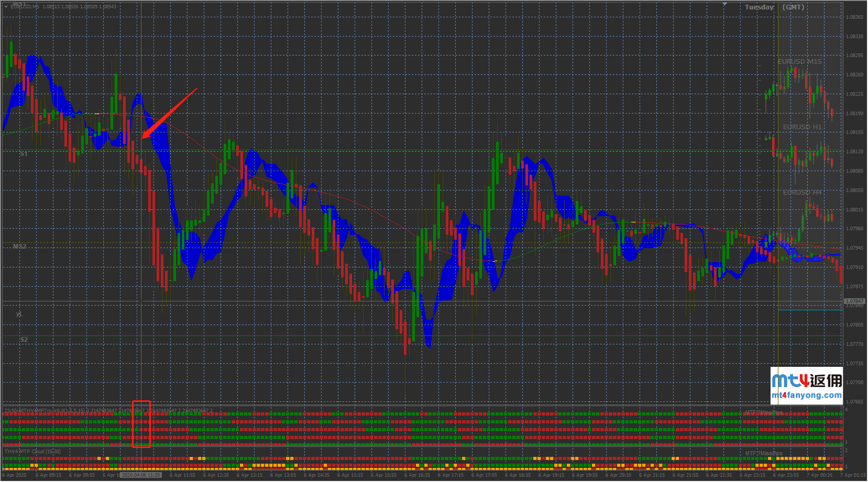Screen dimensions: 868x482
Task: Click the S2 support level label
Action: click(x=24, y=340)
